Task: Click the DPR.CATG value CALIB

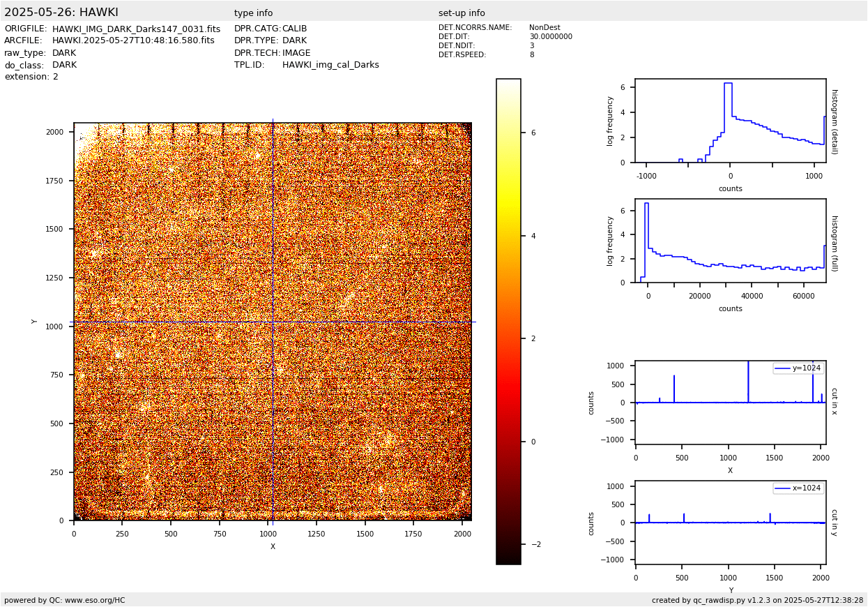Action: (294, 29)
